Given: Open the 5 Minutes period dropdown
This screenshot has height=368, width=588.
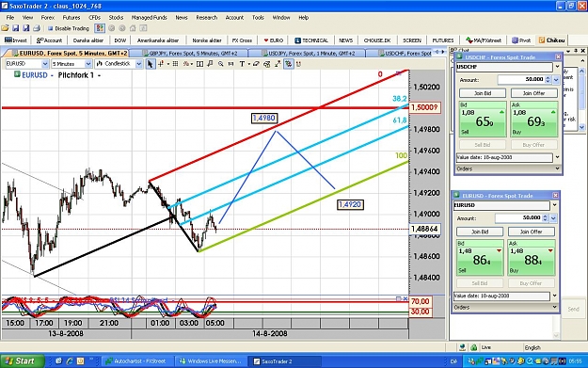Looking at the screenshot, I should [88, 64].
